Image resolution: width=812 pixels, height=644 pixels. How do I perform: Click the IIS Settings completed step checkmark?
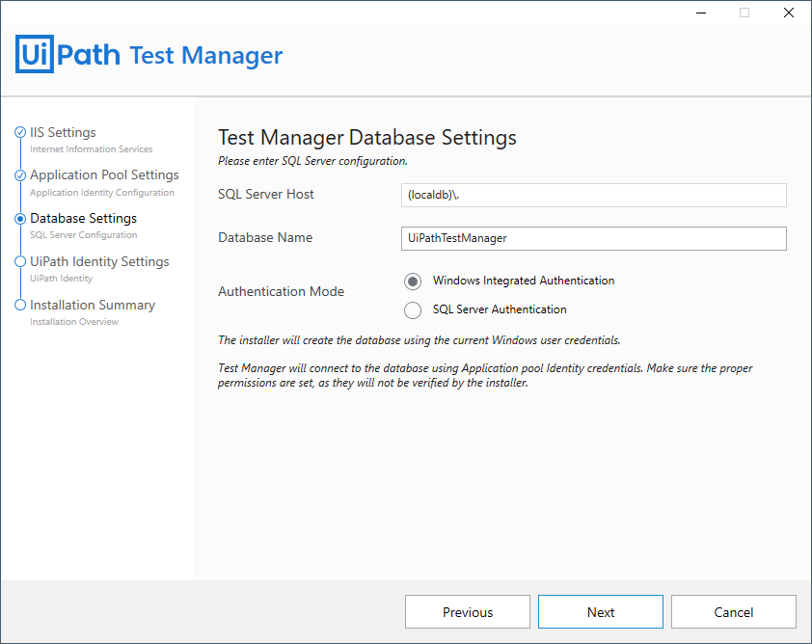pos(20,132)
